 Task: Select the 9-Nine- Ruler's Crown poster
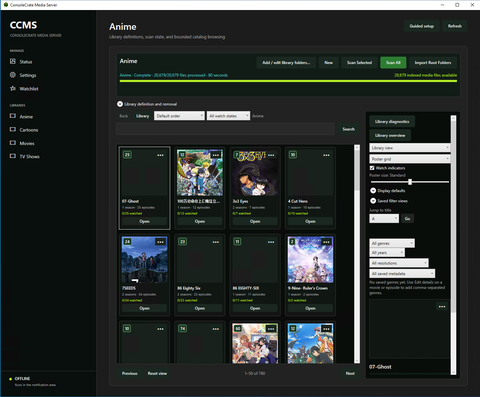click(x=310, y=260)
